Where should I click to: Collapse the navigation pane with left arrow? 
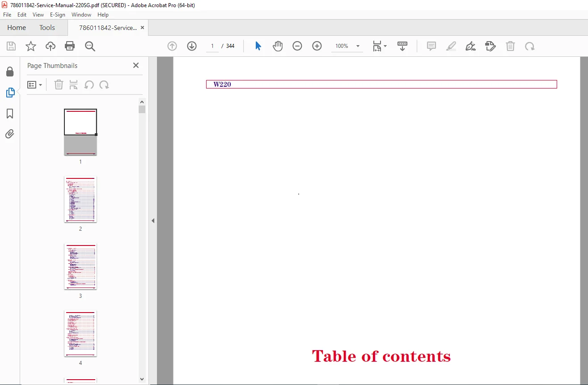[x=153, y=220]
